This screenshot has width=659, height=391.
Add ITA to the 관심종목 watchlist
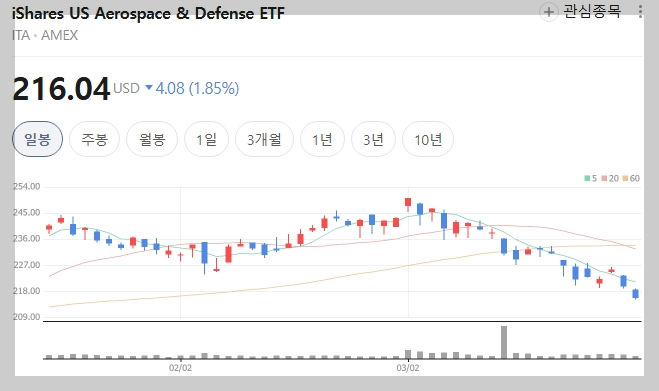(548, 12)
